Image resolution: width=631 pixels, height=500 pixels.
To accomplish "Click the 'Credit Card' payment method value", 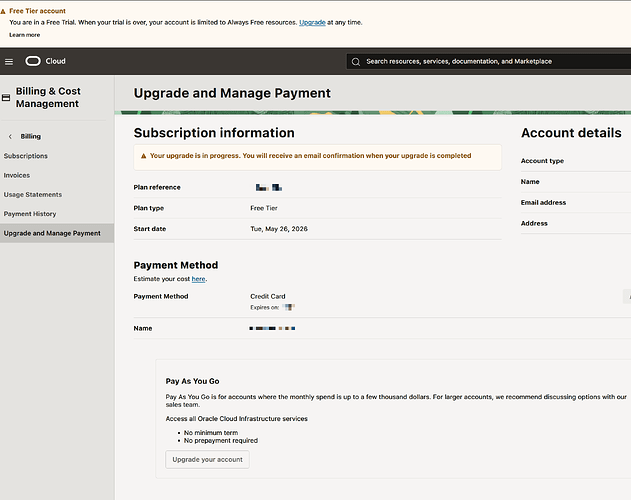I will (x=268, y=296).
